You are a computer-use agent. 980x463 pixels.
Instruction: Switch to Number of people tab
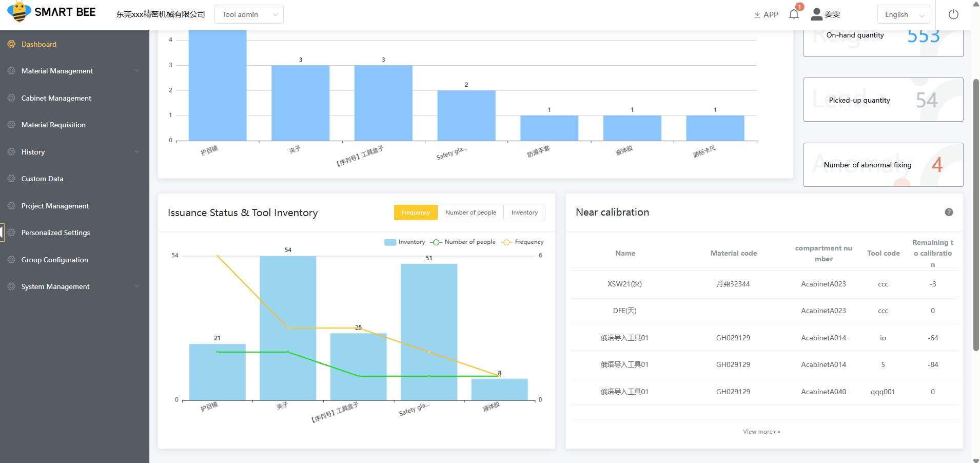click(x=471, y=213)
